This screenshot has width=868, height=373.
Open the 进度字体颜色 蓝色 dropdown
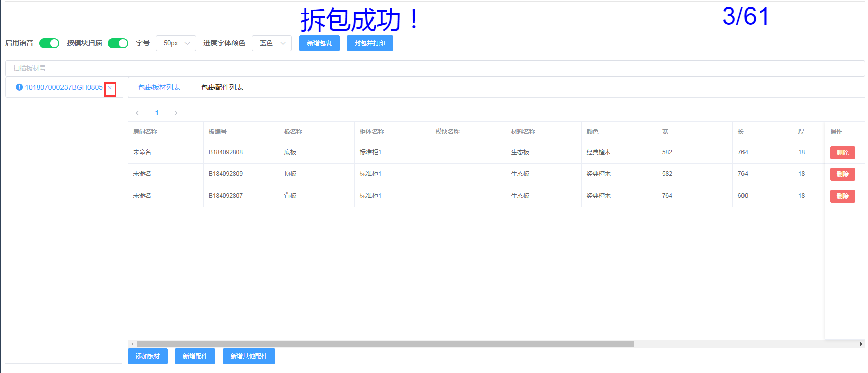[x=272, y=43]
